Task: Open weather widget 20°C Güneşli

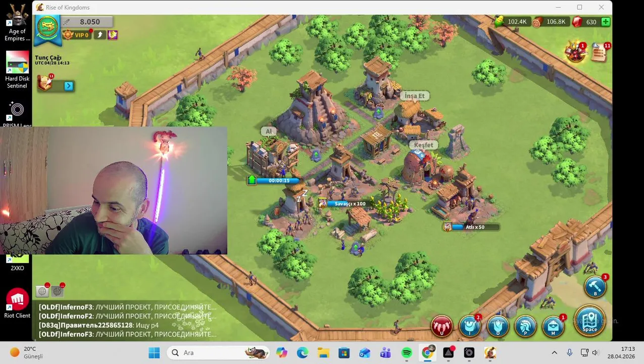Action: [26, 352]
